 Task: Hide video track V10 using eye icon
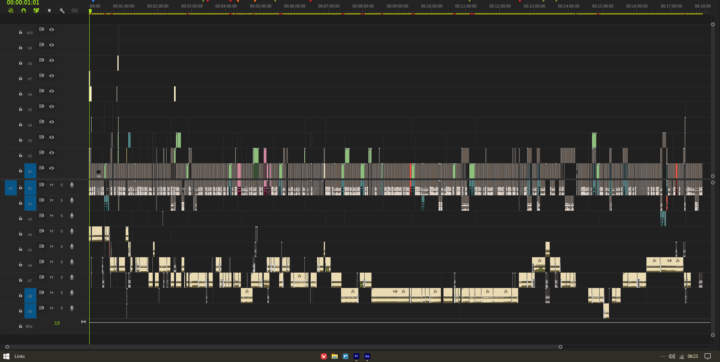click(52, 29)
